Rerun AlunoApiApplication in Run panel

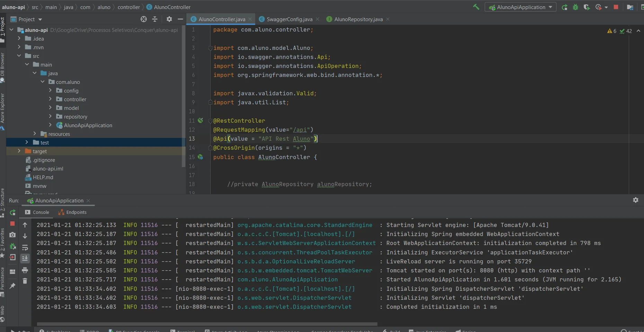[13, 212]
